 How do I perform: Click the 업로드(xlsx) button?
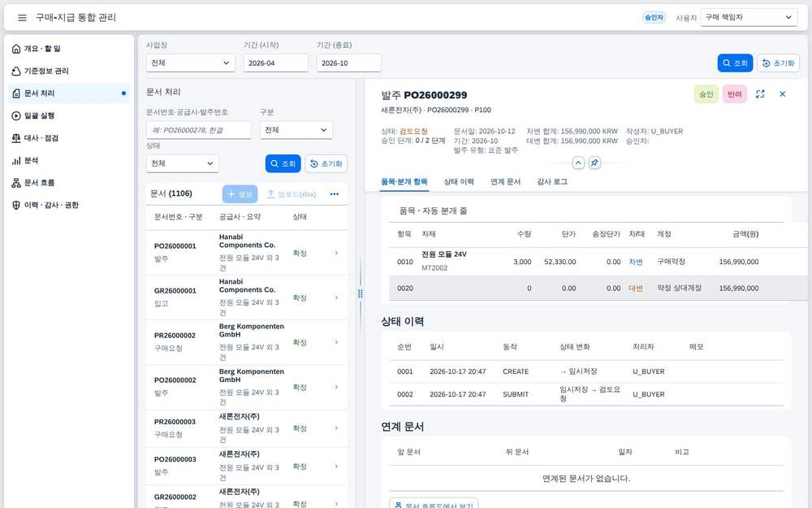(x=291, y=194)
